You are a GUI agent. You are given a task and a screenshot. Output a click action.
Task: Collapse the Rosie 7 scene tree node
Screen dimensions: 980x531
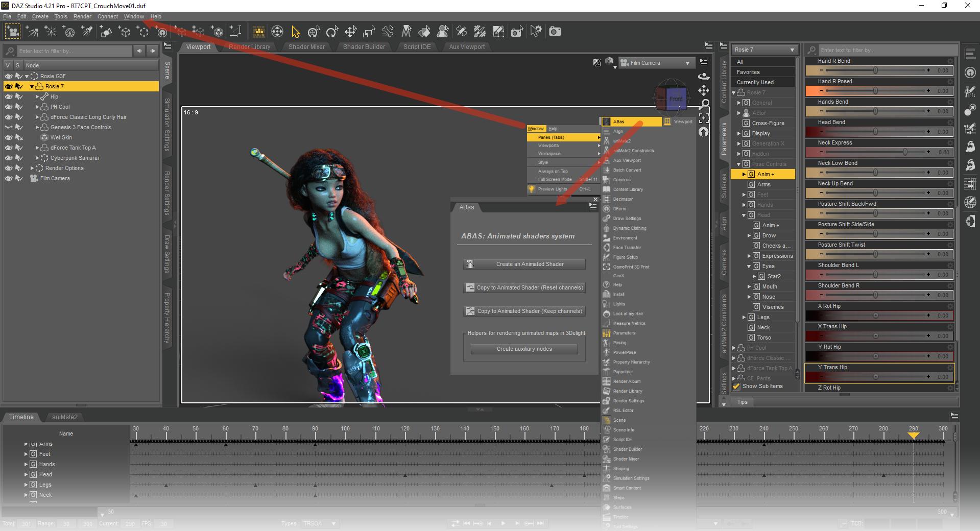[32, 87]
